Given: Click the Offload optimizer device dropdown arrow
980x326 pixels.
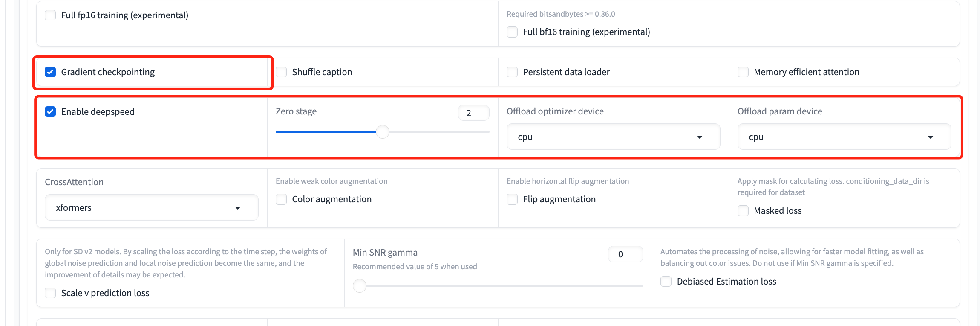Looking at the screenshot, I should [699, 137].
